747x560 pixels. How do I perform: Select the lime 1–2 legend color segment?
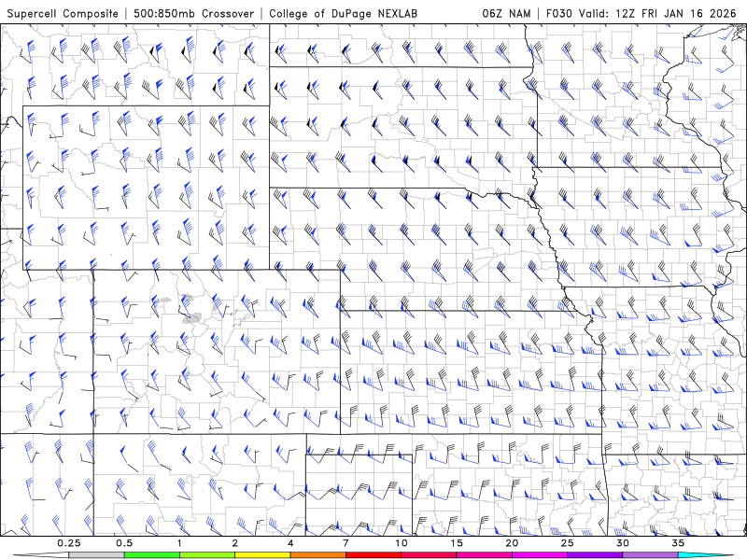click(x=206, y=555)
